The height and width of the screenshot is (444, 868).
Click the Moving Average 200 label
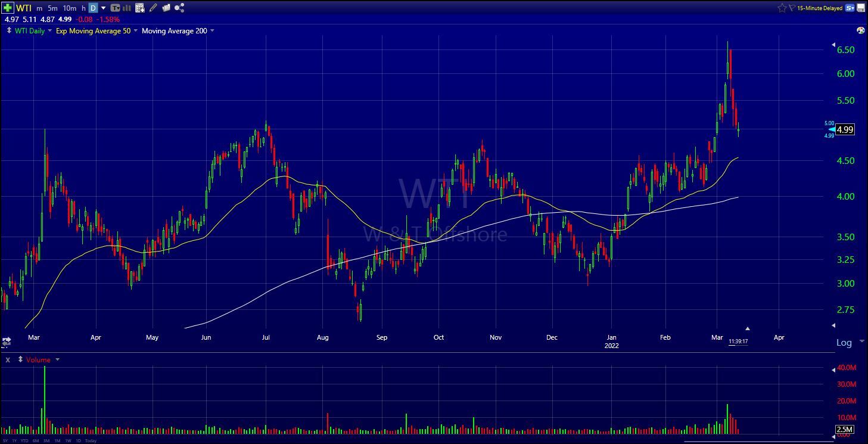175,30
